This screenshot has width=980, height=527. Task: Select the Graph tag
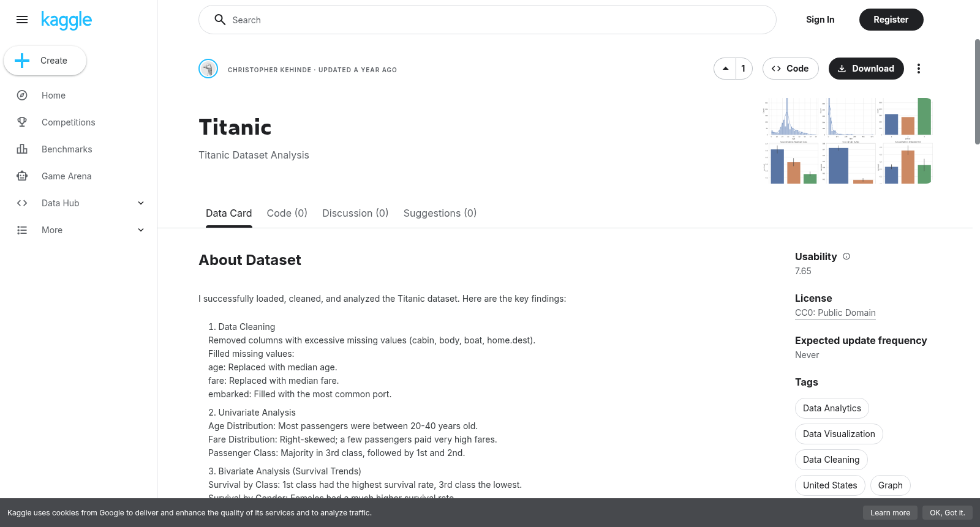891,485
